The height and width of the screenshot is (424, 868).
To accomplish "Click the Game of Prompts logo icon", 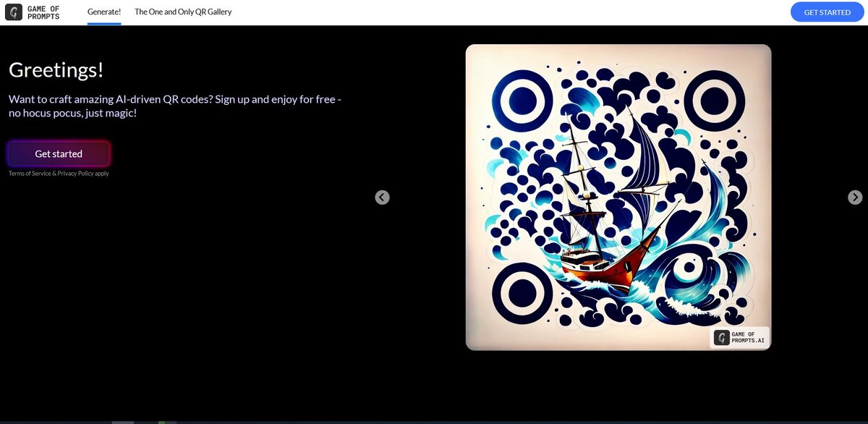I will (14, 12).
